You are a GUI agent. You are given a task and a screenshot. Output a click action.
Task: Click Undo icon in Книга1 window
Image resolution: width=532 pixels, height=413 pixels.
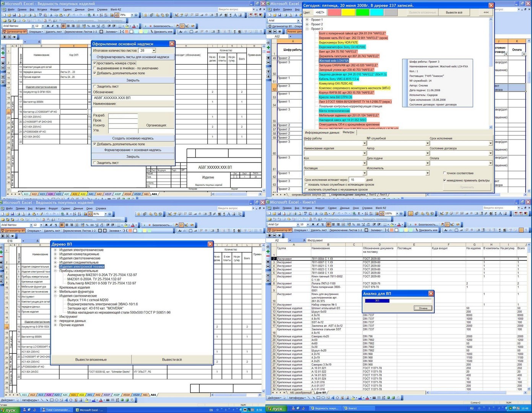338,213
